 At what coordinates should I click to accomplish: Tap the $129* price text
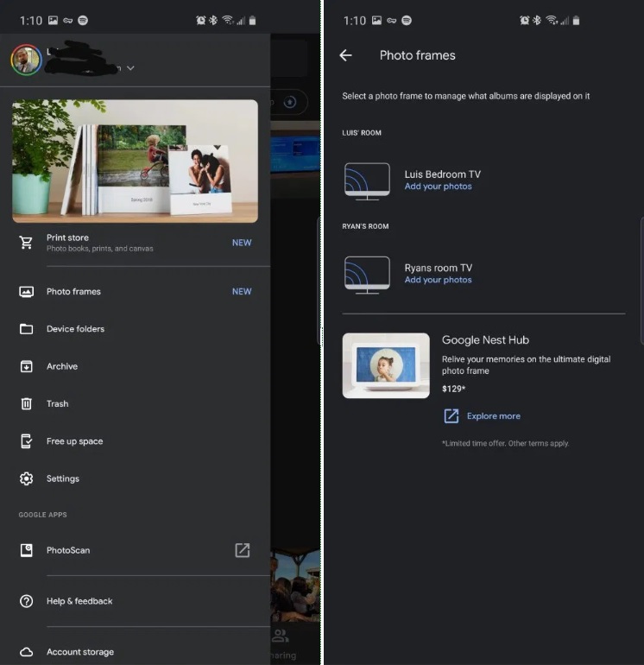tap(453, 389)
